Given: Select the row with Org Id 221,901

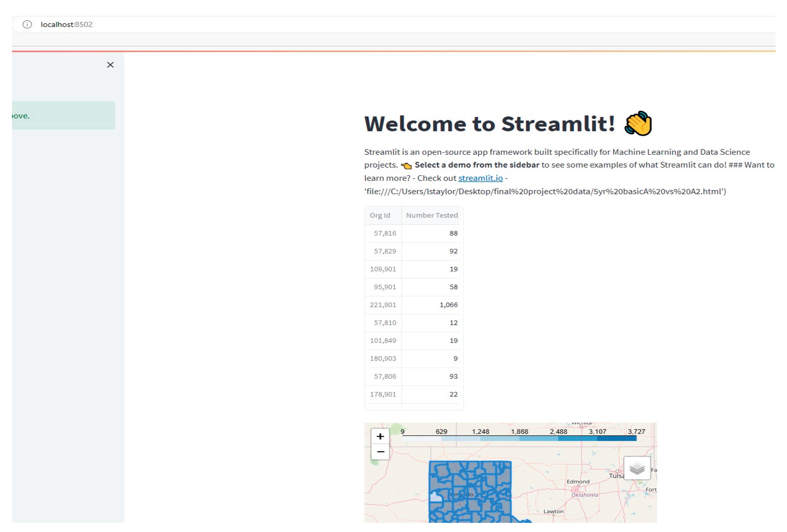Looking at the screenshot, I should (383, 305).
